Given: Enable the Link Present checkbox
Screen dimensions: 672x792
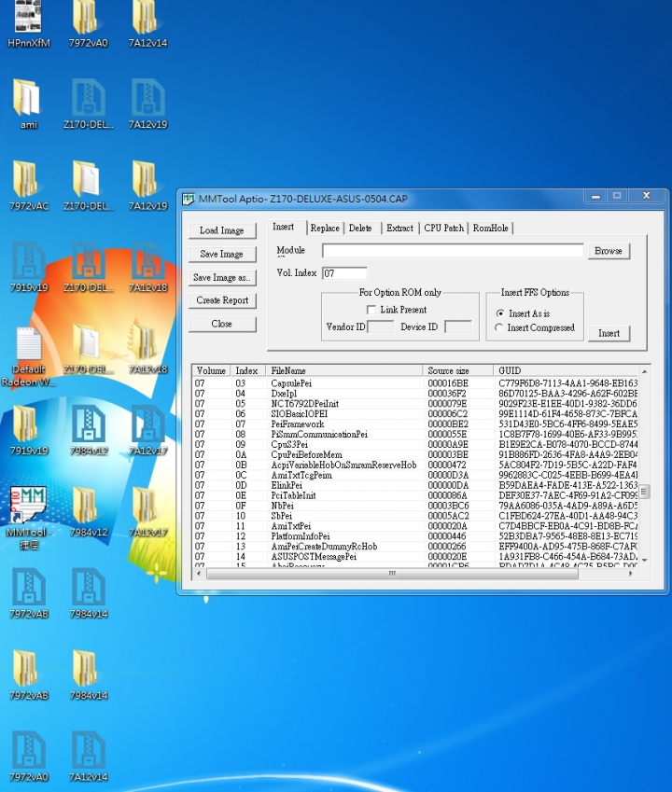Looking at the screenshot, I should [371, 309].
